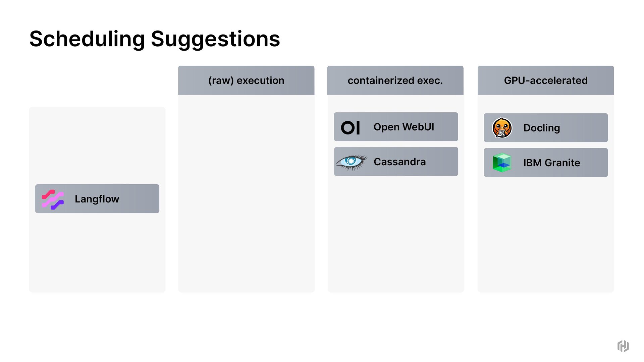The image size is (644, 362).
Task: Click the Docling label text
Action: point(542,128)
